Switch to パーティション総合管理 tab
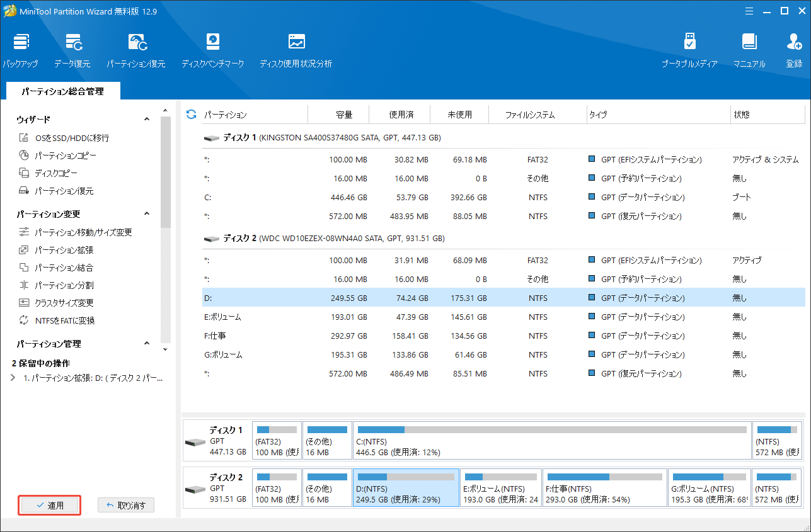Screen dimensions: 811x532 tap(62, 91)
